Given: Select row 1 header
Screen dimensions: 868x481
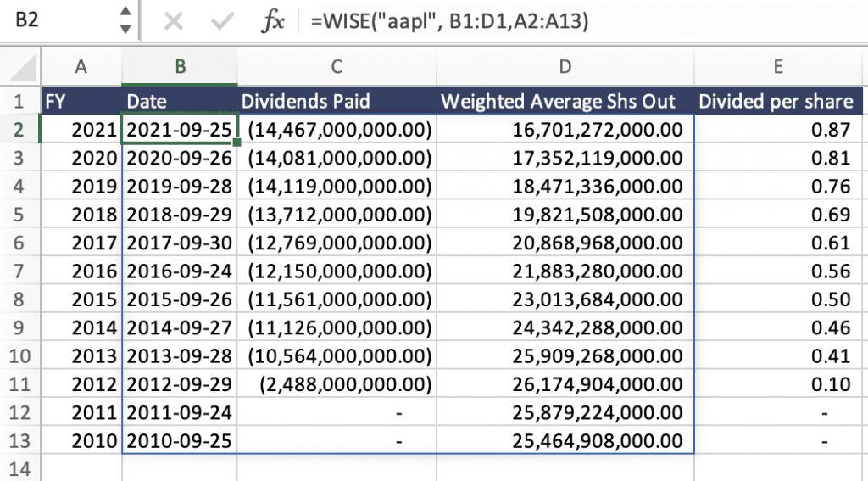Looking at the screenshot, I should [19, 102].
